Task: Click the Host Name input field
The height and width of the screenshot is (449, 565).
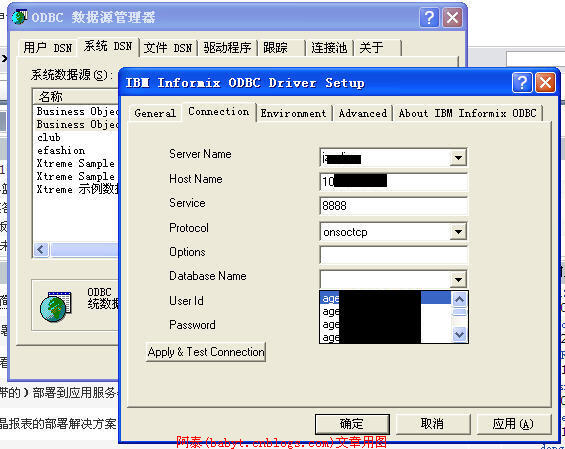Action: pyautogui.click(x=393, y=181)
